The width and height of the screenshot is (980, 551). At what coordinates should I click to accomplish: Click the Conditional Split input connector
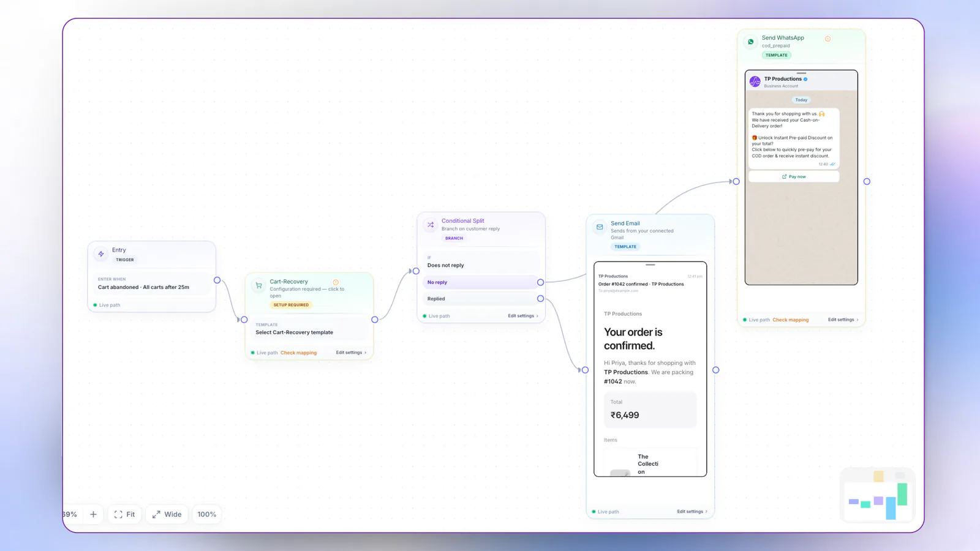416,271
